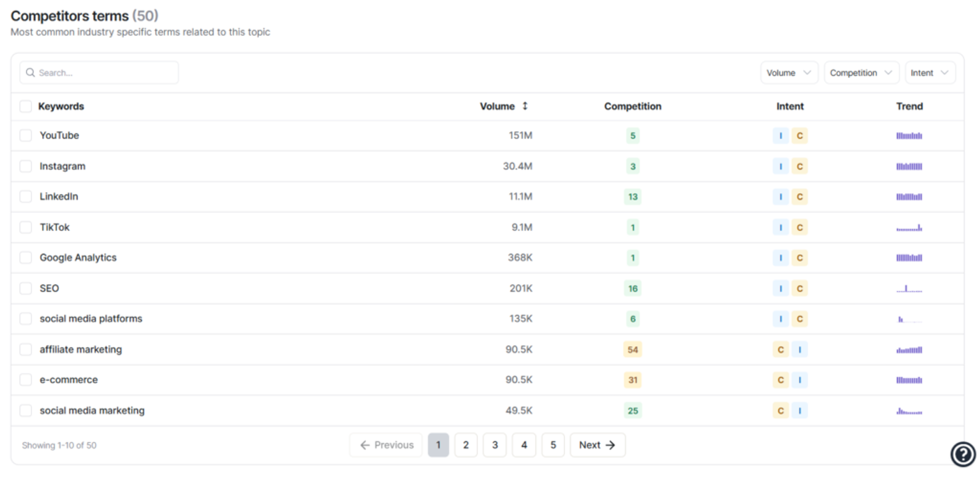The width and height of the screenshot is (980, 480).
Task: Click the blue I intent badge for LinkedIn
Action: click(780, 197)
